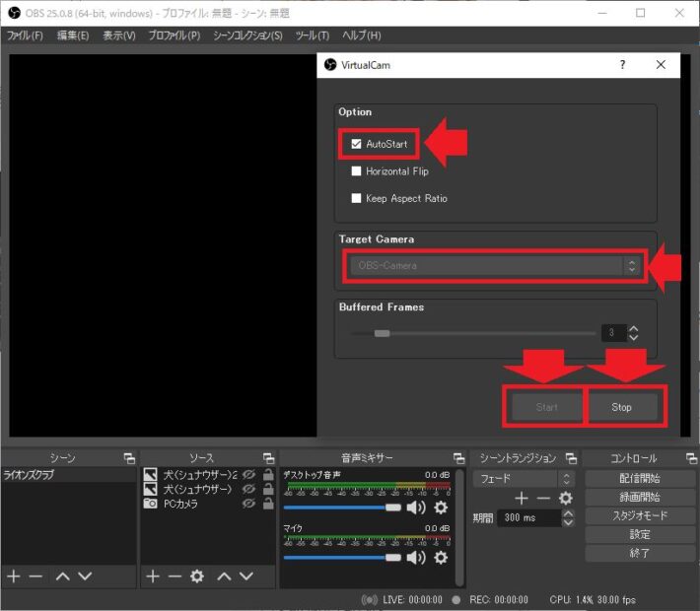Adjust the Buffered Frames slider
Image resolution: width=700 pixels, height=611 pixels.
pos(382,333)
